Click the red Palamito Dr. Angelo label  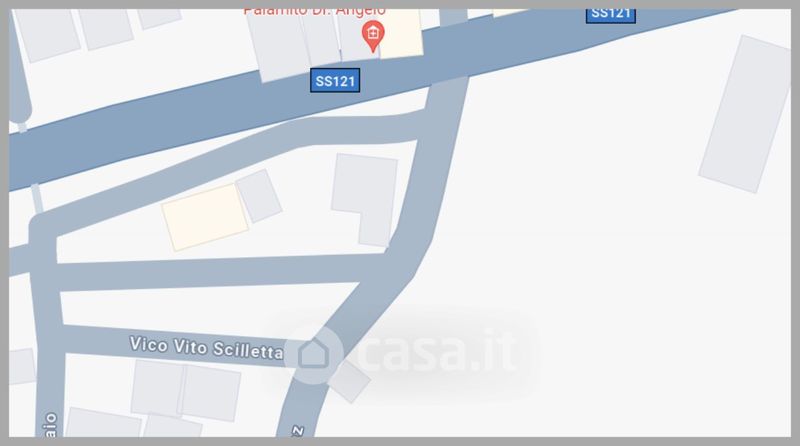314,11
